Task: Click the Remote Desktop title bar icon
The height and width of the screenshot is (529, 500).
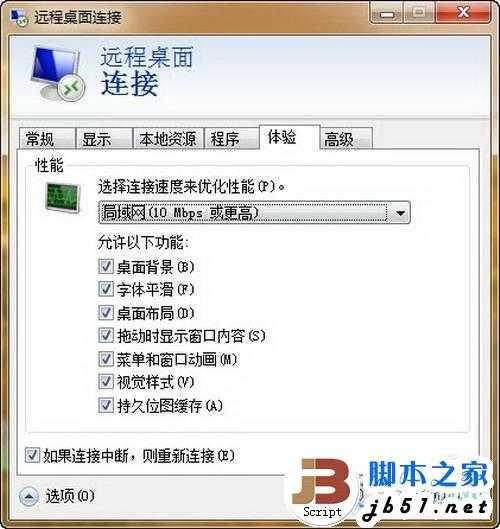Action: point(19,17)
